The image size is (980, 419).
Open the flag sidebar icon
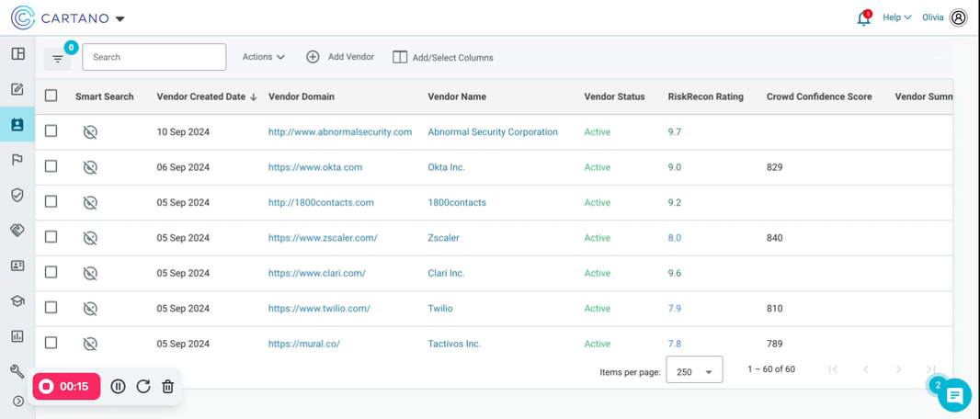(x=17, y=160)
